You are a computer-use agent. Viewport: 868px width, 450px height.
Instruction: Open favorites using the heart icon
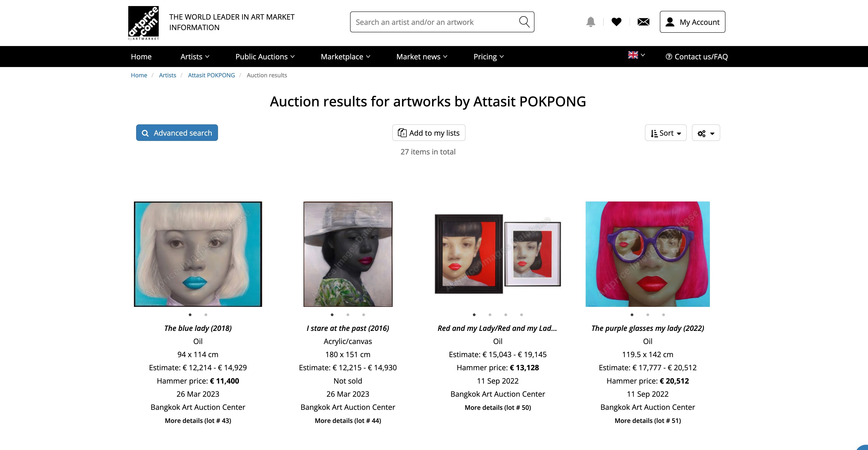[x=617, y=22]
